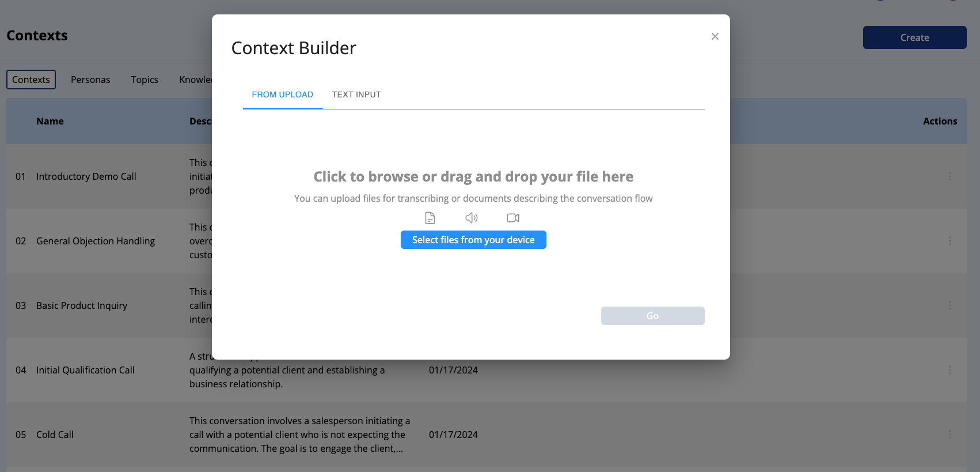Open actions menu for General Objection Handling
Viewport: 980px width, 472px height.
pos(950,241)
